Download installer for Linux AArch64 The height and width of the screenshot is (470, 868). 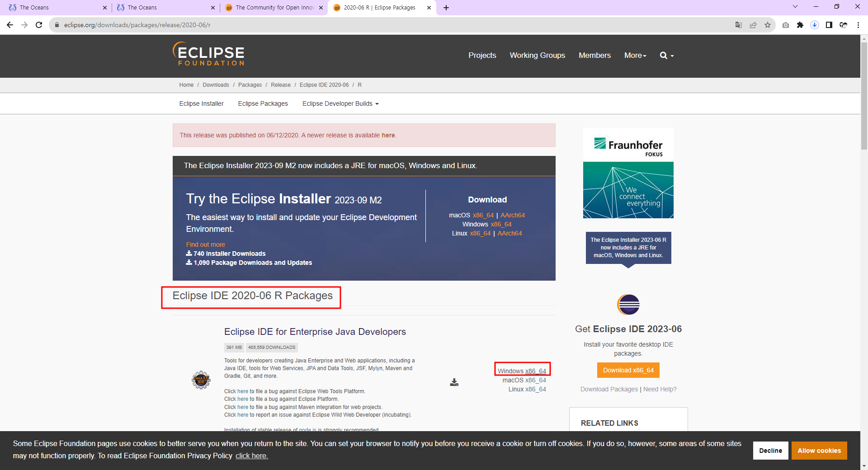coord(509,233)
